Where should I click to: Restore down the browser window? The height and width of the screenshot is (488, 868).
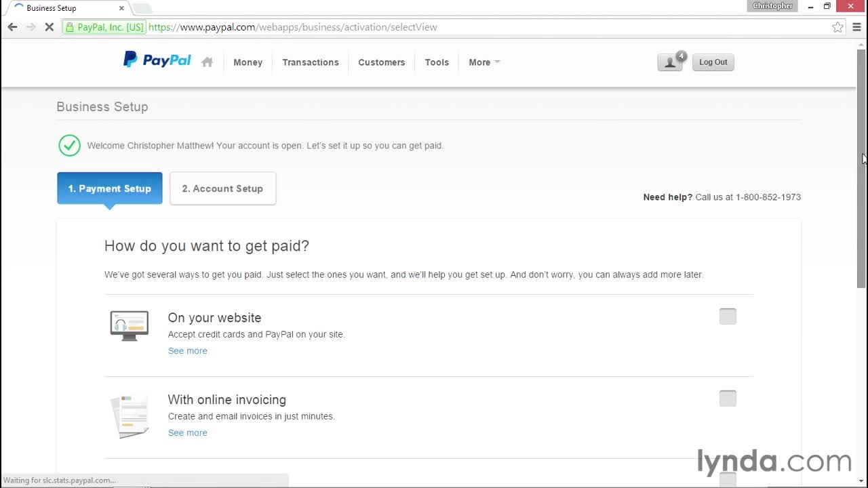(x=827, y=7)
